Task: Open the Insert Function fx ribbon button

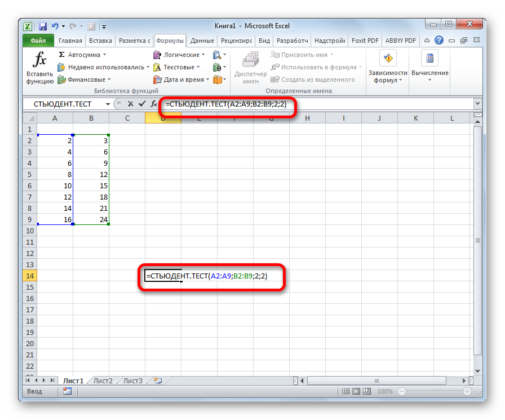Action: click(x=39, y=68)
